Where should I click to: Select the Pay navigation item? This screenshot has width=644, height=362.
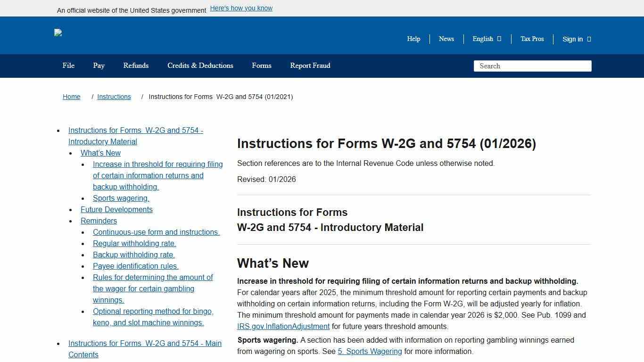pyautogui.click(x=99, y=66)
